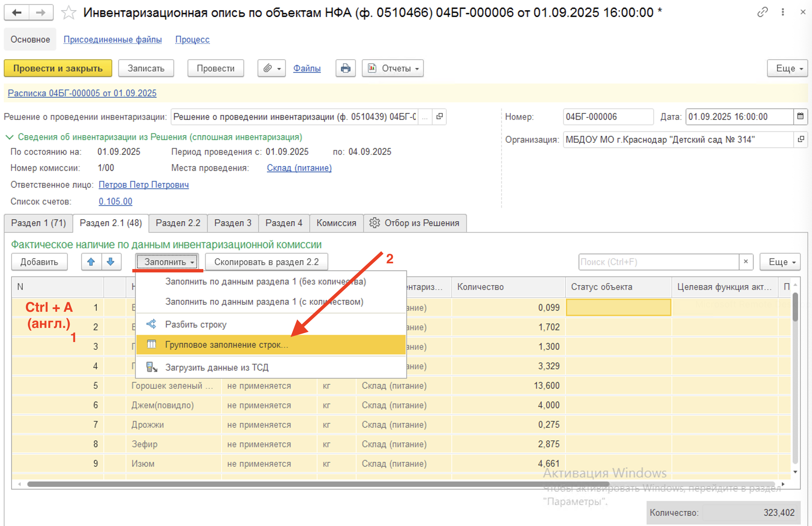Image resolution: width=812 pixels, height=526 pixels.
Task: Open the calendar picker for the Дата field
Action: pos(800,117)
